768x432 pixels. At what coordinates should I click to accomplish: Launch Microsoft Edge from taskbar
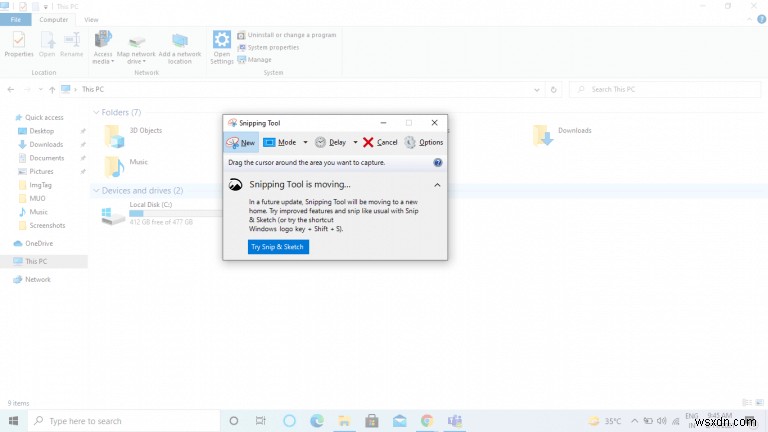tap(317, 421)
